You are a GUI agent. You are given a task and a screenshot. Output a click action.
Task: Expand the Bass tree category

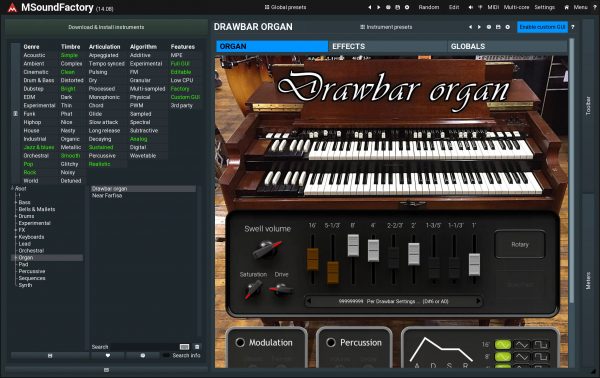(x=16, y=202)
